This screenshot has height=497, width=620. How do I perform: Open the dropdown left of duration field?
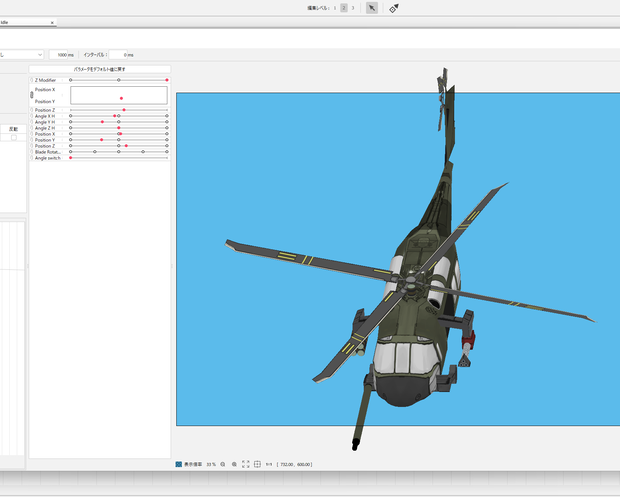point(21,55)
